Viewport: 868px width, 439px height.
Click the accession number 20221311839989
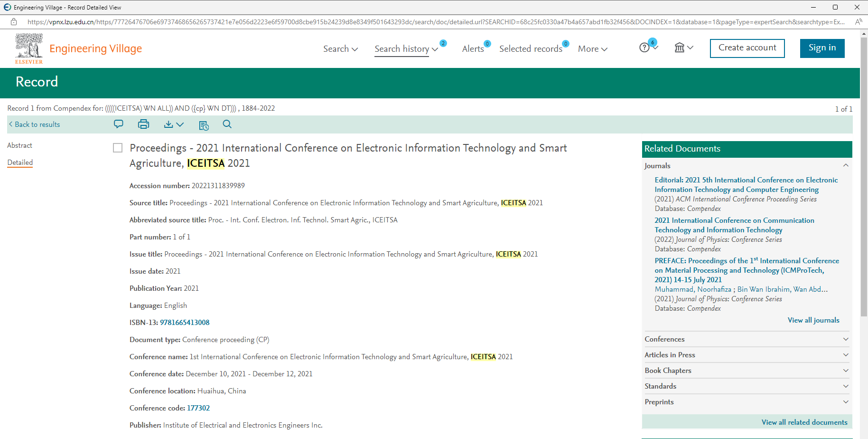(x=218, y=186)
